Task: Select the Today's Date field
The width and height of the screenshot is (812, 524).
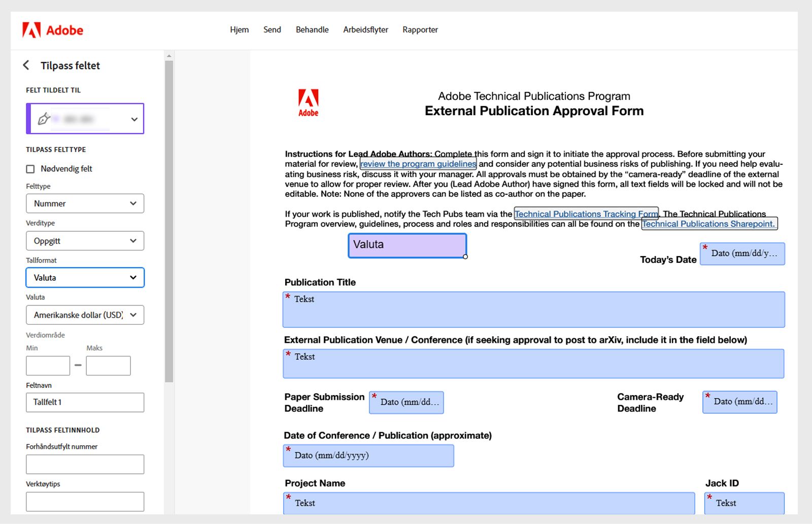Action: (742, 254)
